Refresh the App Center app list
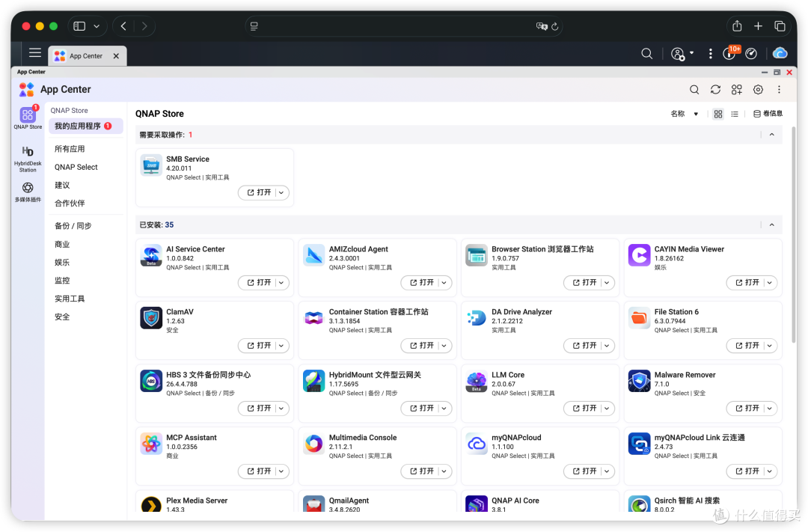The image size is (808, 532). point(715,90)
